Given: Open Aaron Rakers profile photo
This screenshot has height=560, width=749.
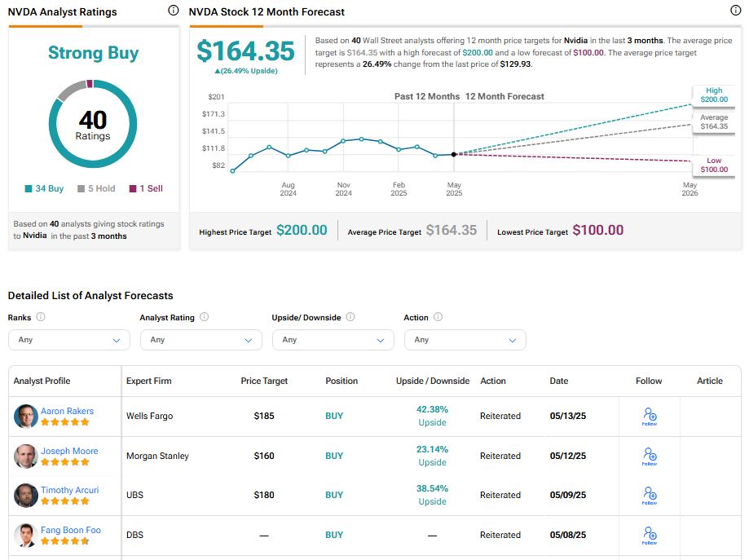Looking at the screenshot, I should pos(26,417).
